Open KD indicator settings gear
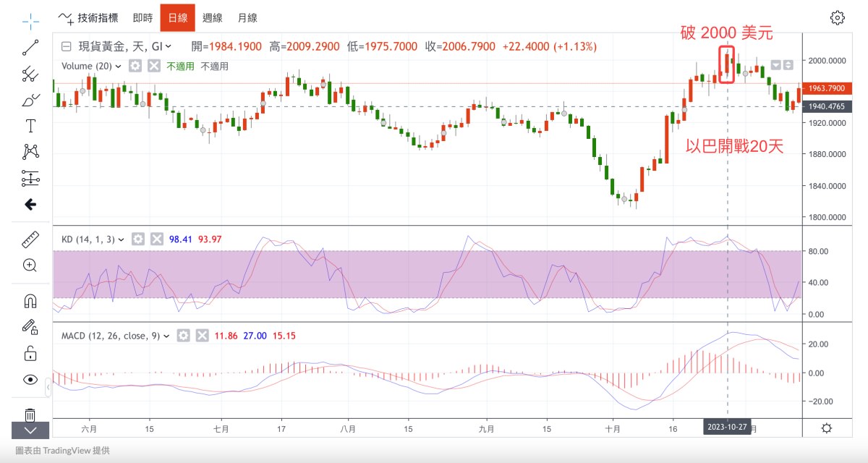This screenshot has width=868, height=463. (x=138, y=239)
